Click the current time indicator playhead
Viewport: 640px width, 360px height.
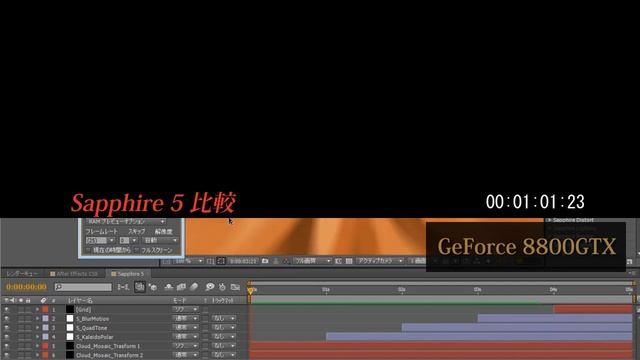click(x=251, y=290)
